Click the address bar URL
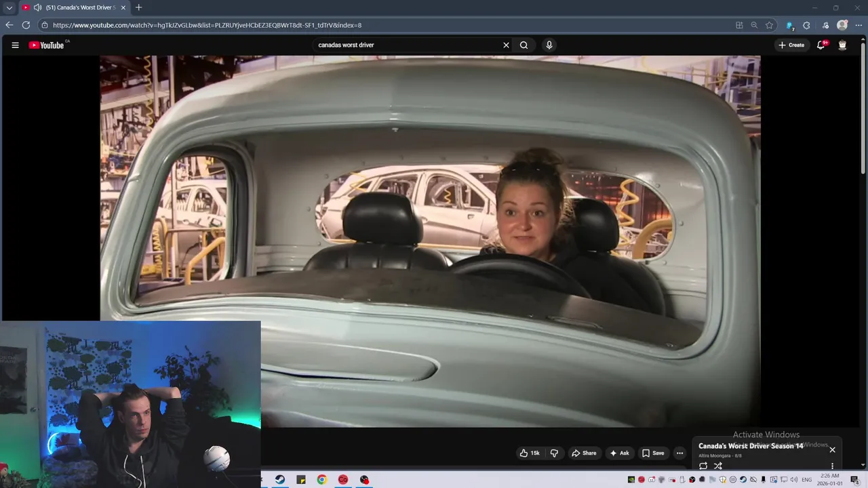 pos(207,25)
